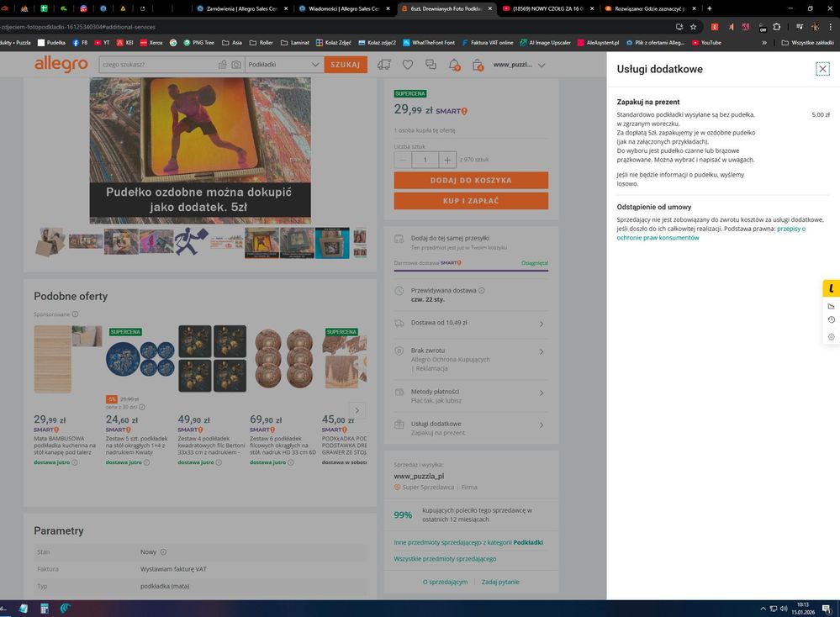
Task: Expand the Podkładki category dropdown
Action: [x=315, y=65]
